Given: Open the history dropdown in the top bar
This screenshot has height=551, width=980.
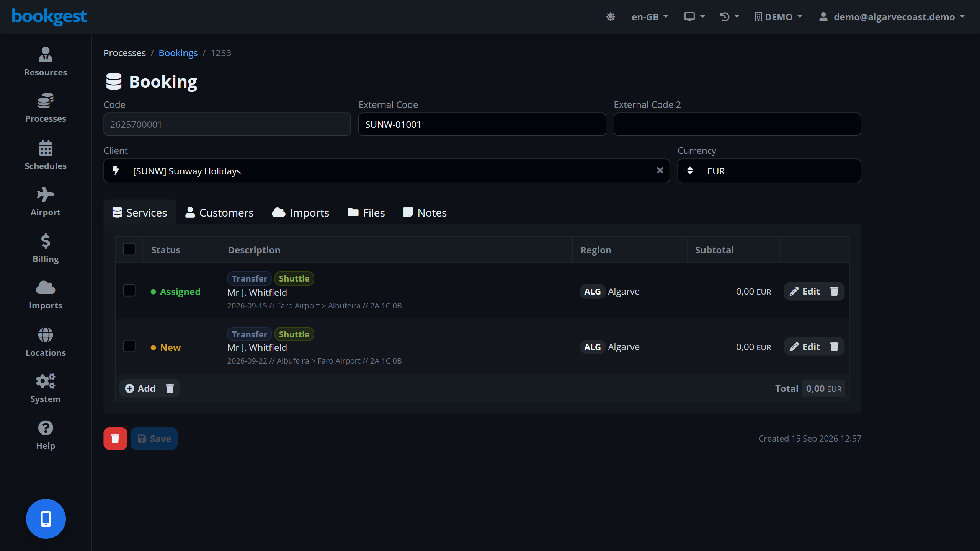Looking at the screenshot, I should pos(729,17).
